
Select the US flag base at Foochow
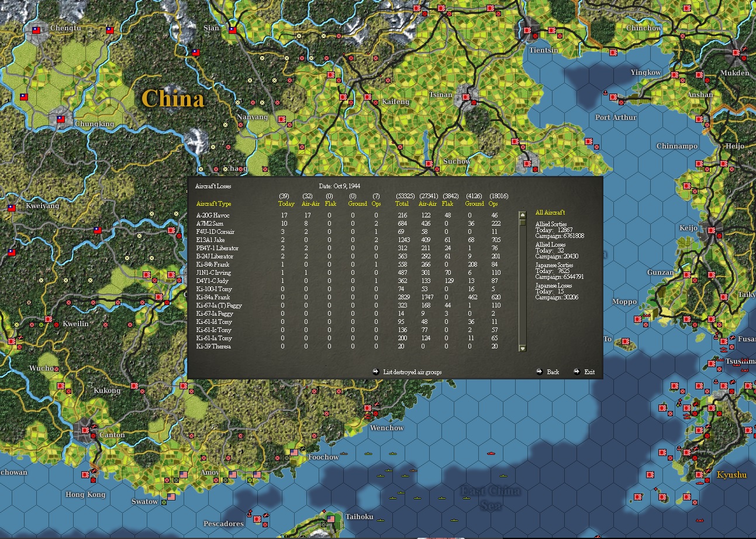pyautogui.click(x=294, y=452)
